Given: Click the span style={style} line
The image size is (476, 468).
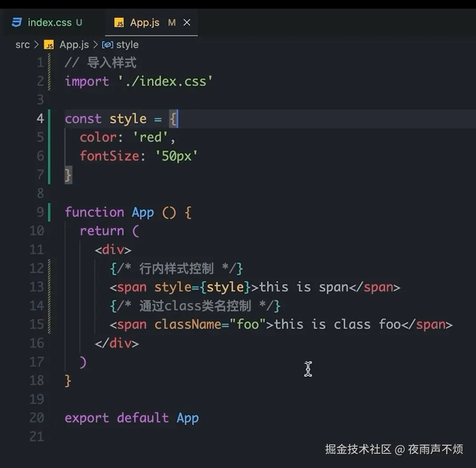Looking at the screenshot, I should 255,287.
